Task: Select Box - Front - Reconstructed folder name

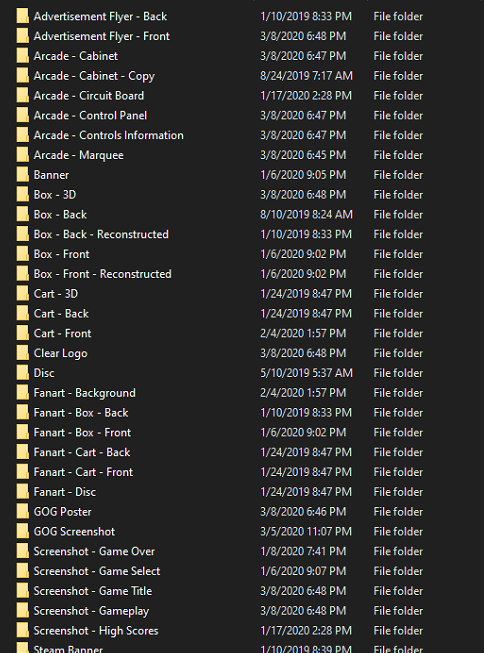Action: coord(102,274)
